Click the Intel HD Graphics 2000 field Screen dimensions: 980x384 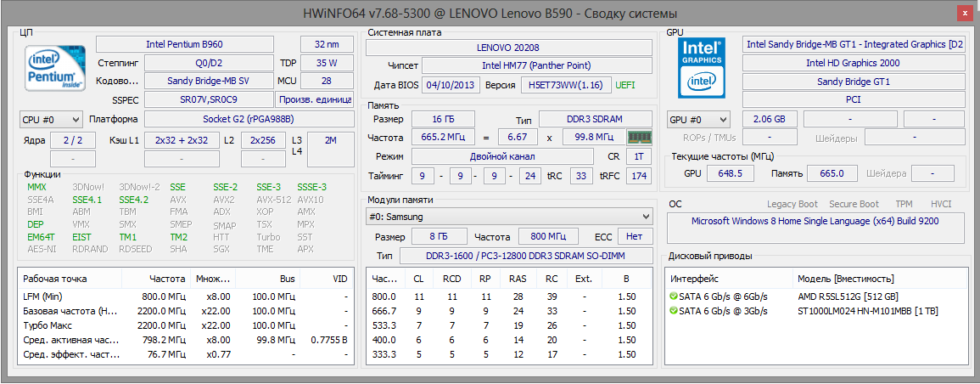853,63
